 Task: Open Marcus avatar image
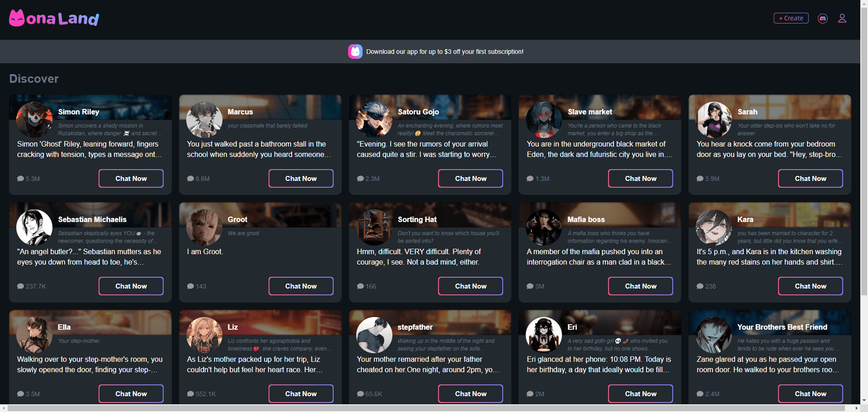coord(204,120)
